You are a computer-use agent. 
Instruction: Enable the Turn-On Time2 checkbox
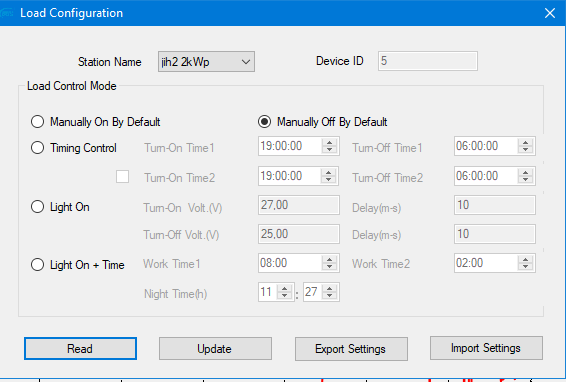click(x=122, y=177)
